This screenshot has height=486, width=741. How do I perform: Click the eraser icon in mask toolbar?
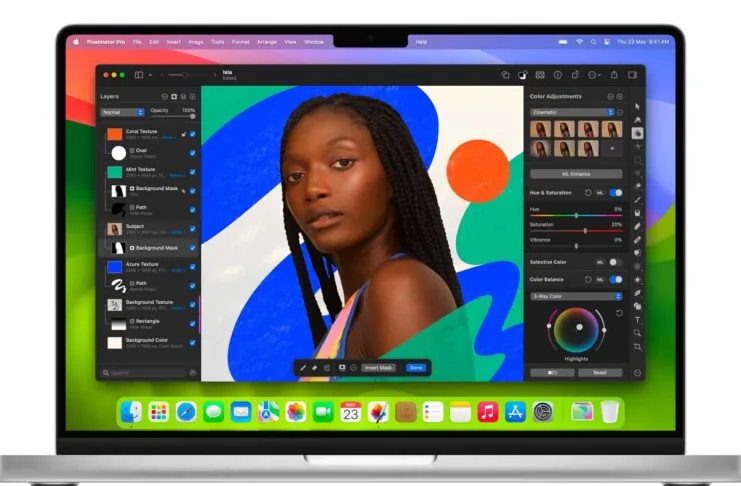click(315, 368)
